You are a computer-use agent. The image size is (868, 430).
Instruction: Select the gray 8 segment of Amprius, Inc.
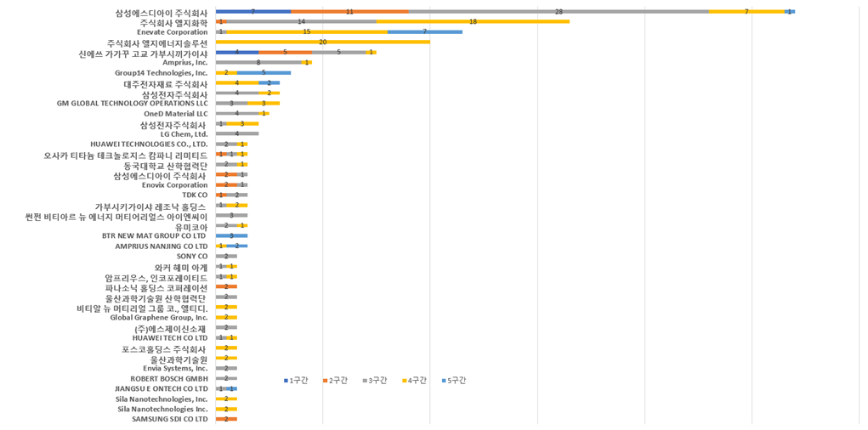click(x=258, y=62)
